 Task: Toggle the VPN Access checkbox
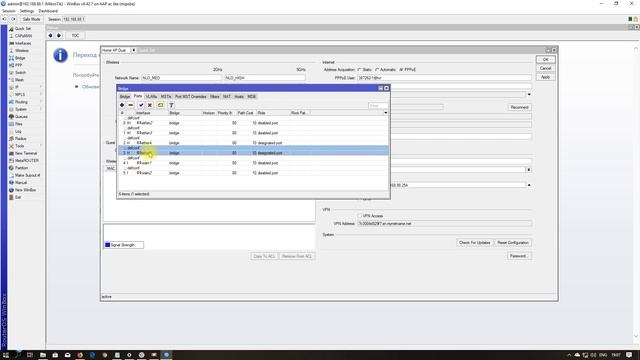360,216
